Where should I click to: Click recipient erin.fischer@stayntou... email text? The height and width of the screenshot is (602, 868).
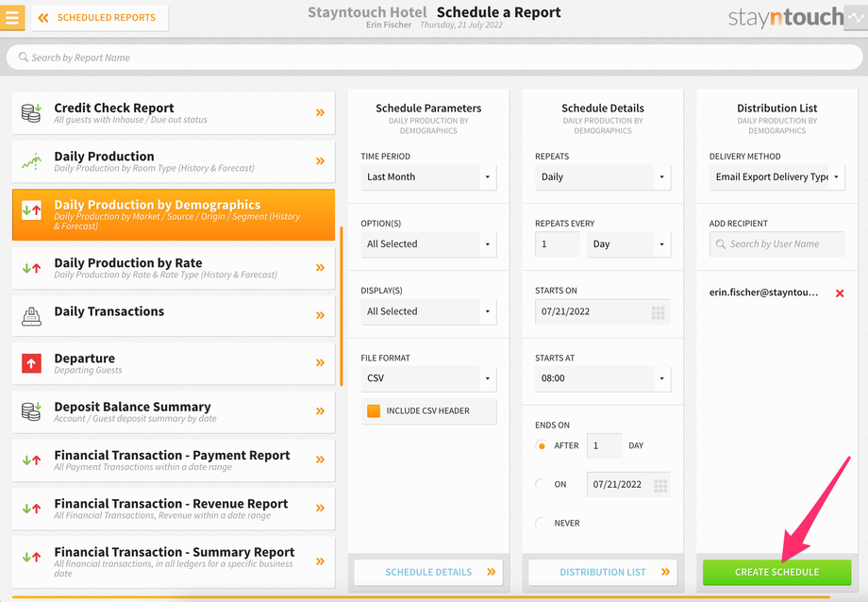pyautogui.click(x=763, y=293)
